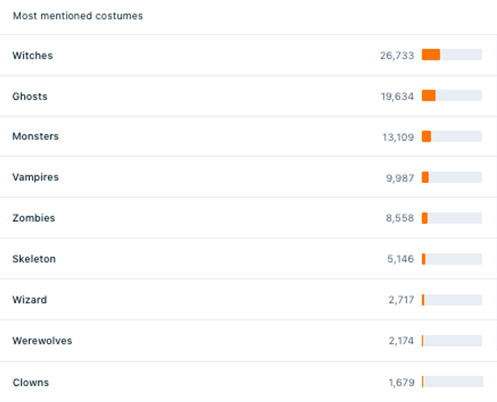
Task: Click the Ghosts mention bar
Action: pos(452,95)
